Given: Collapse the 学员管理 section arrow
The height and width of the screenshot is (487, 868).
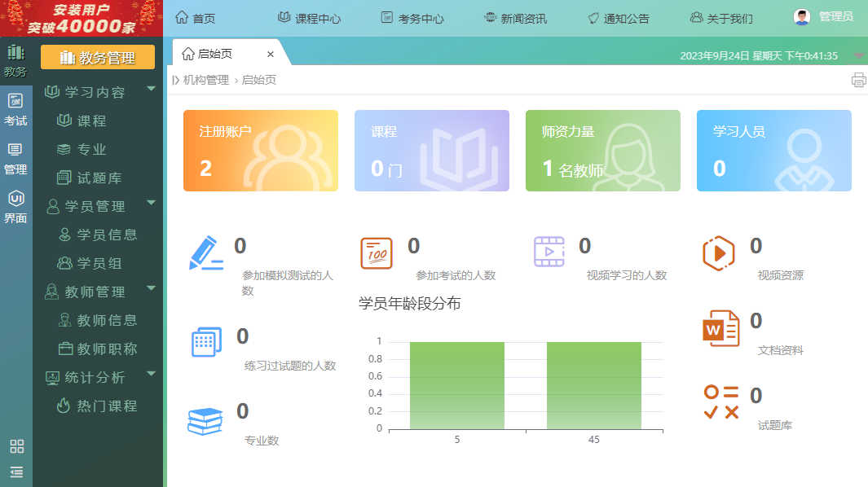Looking at the screenshot, I should [151, 203].
